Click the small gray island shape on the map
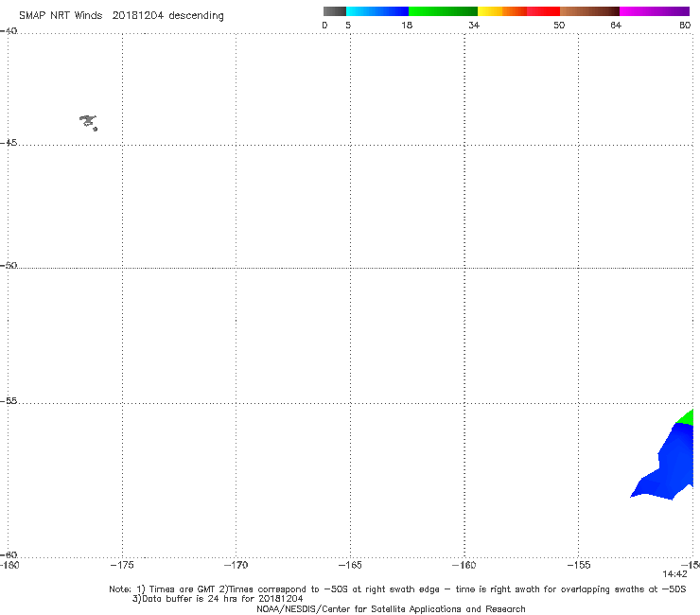Screen dimensions: 700x615 (x=89, y=122)
